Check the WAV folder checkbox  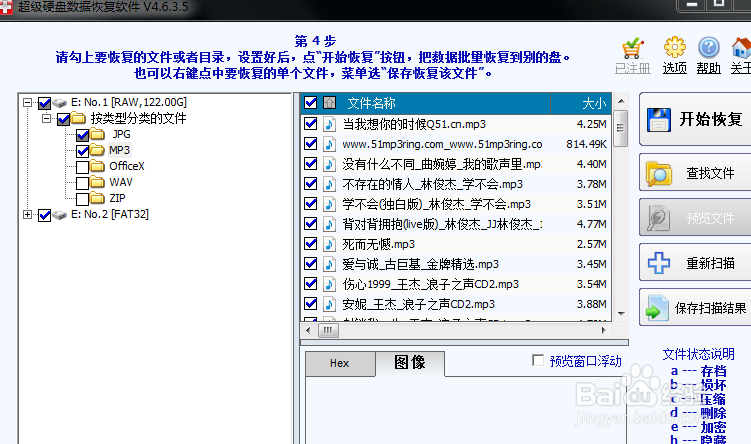click(82, 183)
